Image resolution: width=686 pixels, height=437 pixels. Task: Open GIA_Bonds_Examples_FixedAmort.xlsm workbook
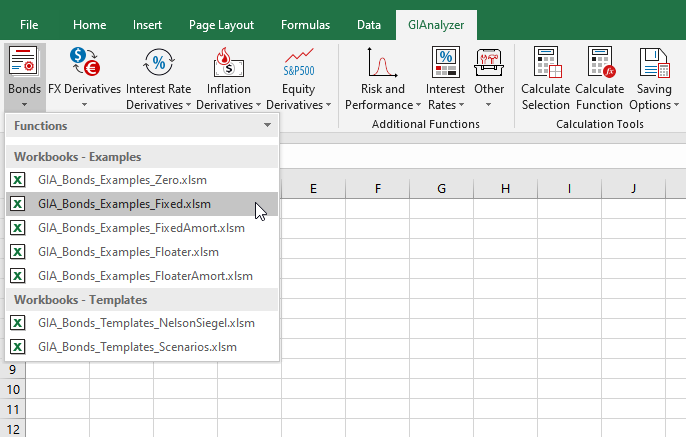click(x=142, y=228)
